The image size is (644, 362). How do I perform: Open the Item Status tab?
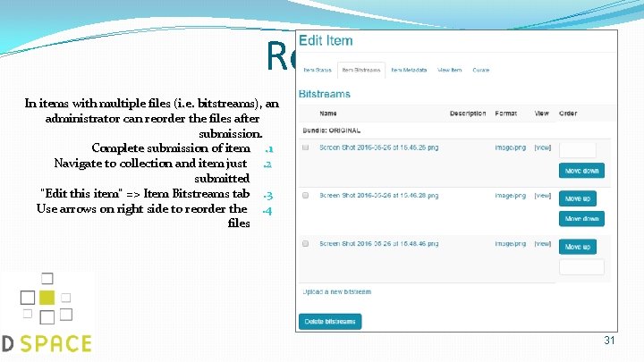point(318,71)
